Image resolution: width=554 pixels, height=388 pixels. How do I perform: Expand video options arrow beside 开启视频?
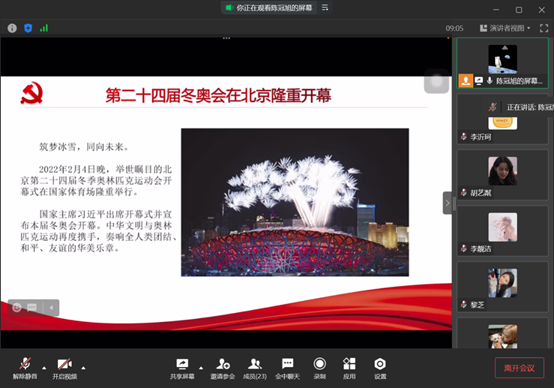[83, 368]
